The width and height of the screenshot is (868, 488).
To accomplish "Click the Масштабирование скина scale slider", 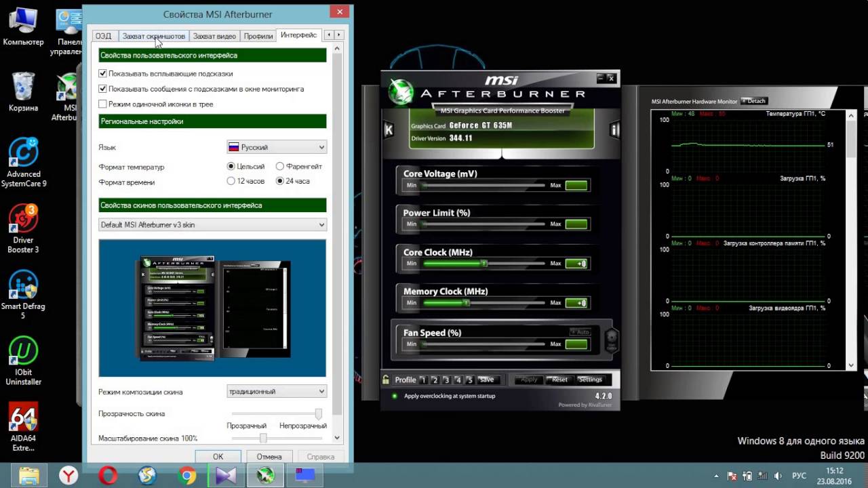I will (277, 439).
